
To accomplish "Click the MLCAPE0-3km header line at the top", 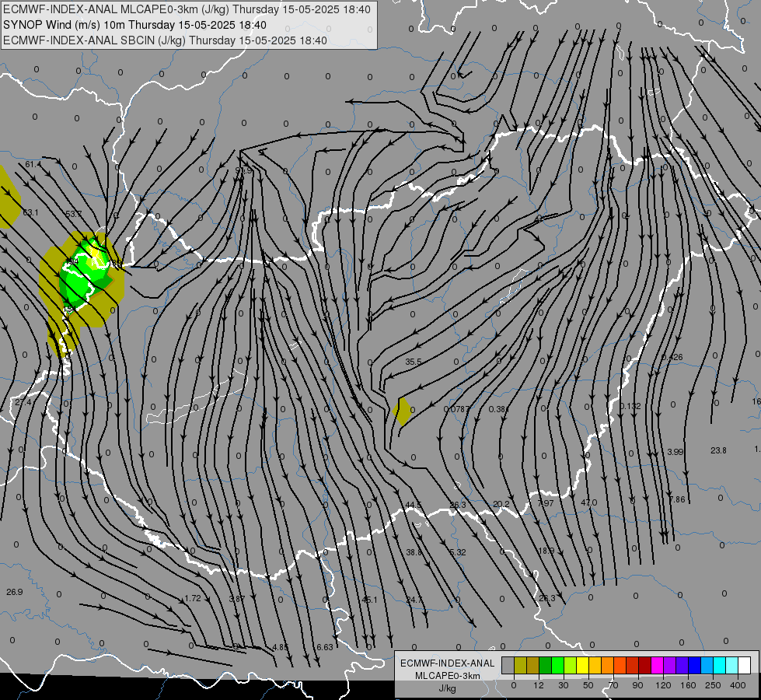I will pyautogui.click(x=187, y=9).
